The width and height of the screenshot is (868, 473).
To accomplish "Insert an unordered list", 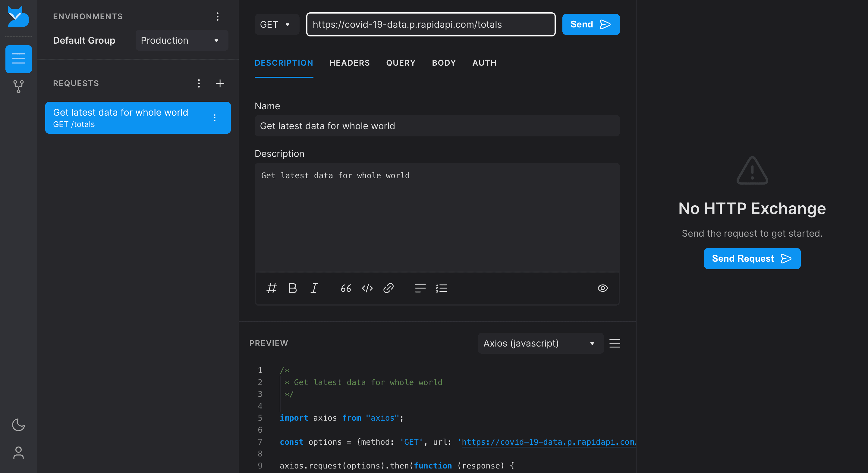I will [x=420, y=288].
